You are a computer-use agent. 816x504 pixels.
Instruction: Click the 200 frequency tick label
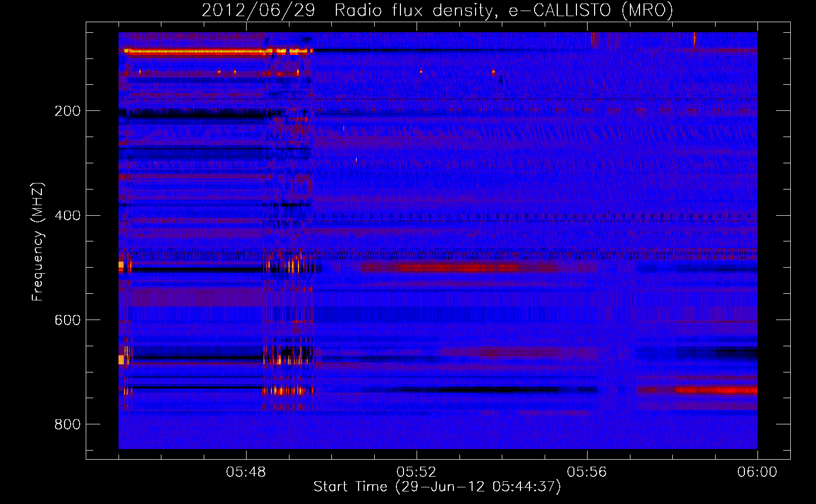pyautogui.click(x=68, y=111)
